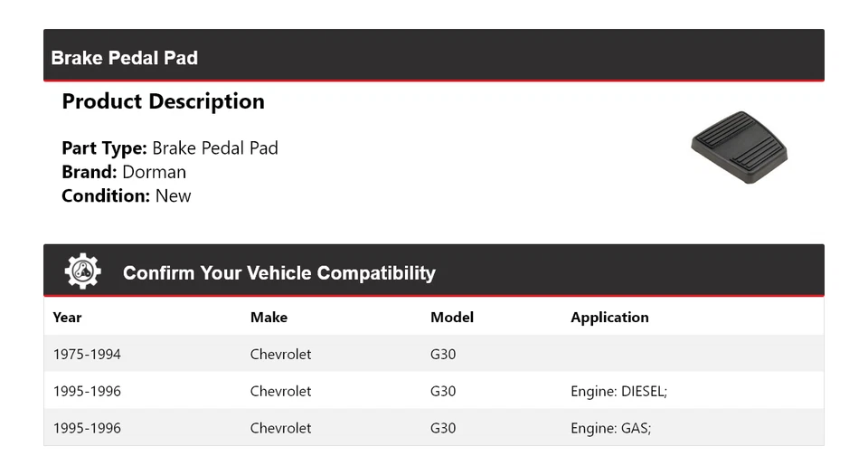Click G30 in the diesel engine row
This screenshot has height=475, width=868.
pyautogui.click(x=443, y=392)
